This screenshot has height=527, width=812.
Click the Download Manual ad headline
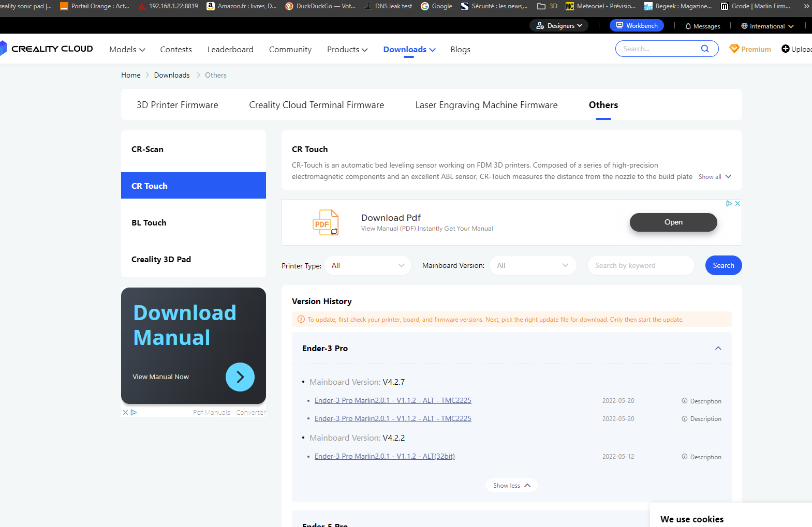185,325
